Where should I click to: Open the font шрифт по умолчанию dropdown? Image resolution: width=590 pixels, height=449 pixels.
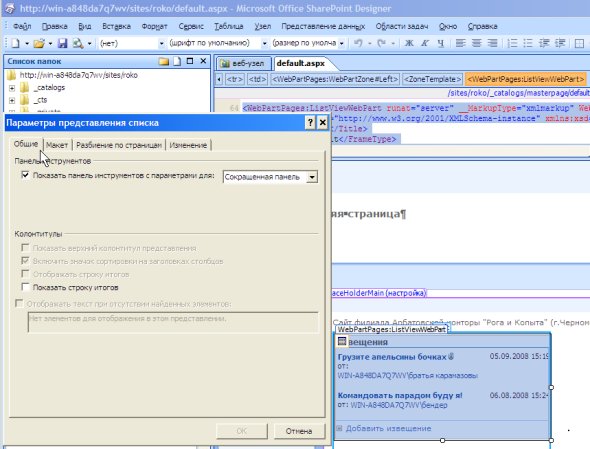[264, 44]
